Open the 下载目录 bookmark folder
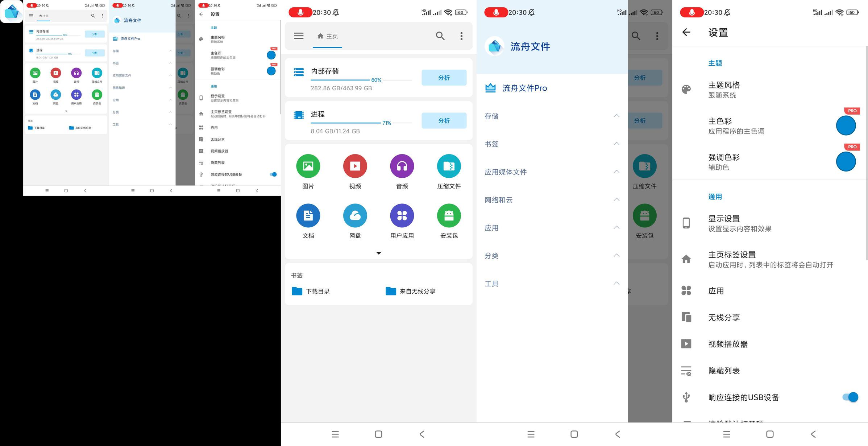 point(311,291)
